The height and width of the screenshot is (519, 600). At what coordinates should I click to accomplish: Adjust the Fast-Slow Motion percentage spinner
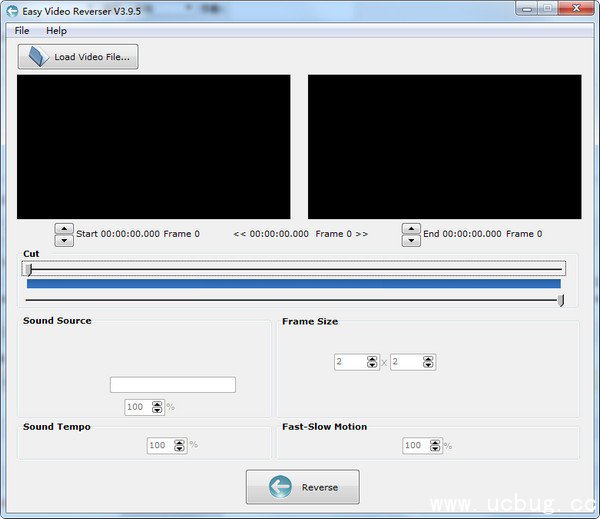(436, 443)
